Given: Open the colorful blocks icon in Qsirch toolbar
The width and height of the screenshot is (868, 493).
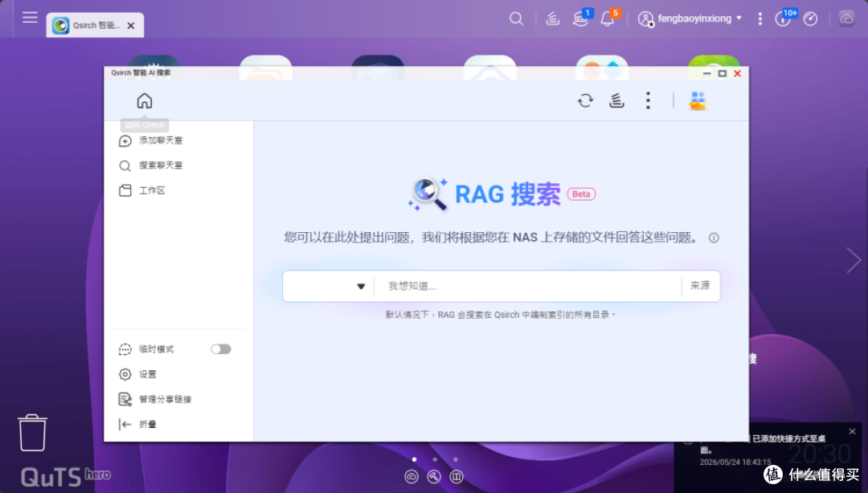Looking at the screenshot, I should 698,100.
